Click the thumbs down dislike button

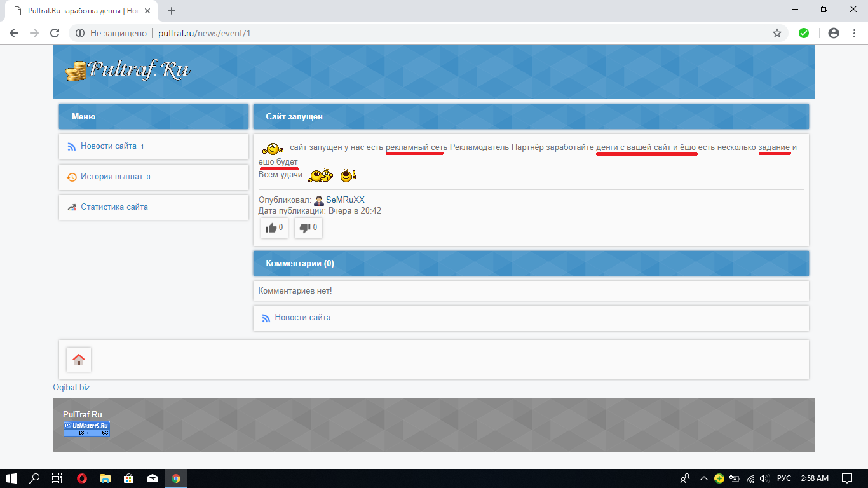(308, 228)
